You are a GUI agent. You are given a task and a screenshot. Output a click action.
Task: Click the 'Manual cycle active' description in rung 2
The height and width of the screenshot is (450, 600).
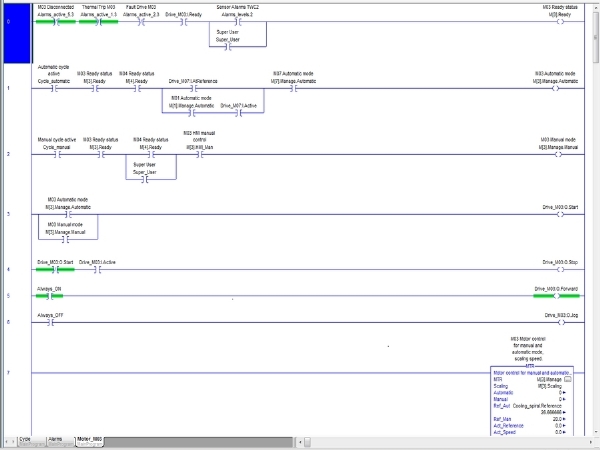tap(57, 140)
